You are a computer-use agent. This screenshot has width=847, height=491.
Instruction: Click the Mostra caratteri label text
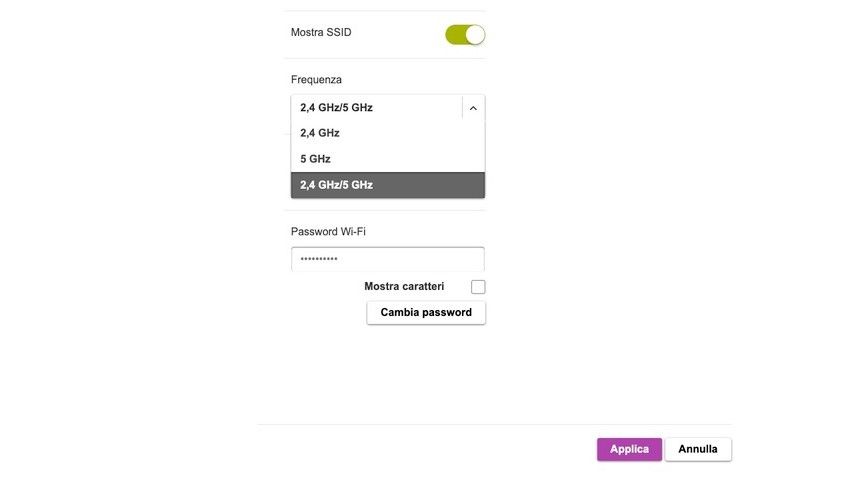(x=404, y=287)
